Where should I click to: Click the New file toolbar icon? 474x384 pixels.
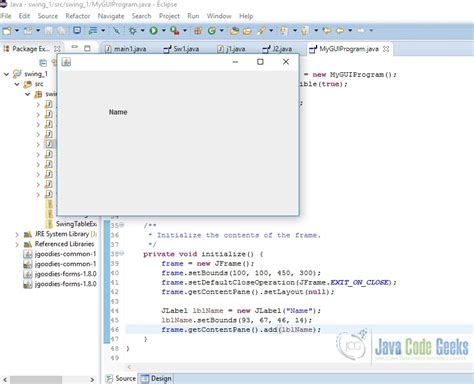pyautogui.click(x=7, y=31)
